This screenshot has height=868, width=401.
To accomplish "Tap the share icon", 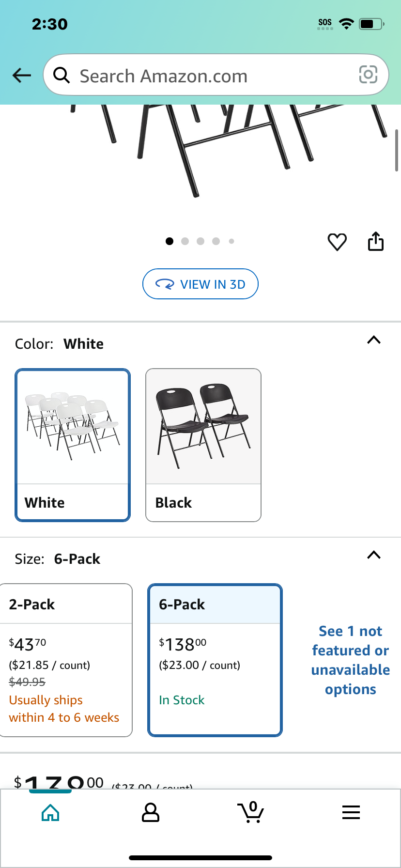I will click(375, 241).
